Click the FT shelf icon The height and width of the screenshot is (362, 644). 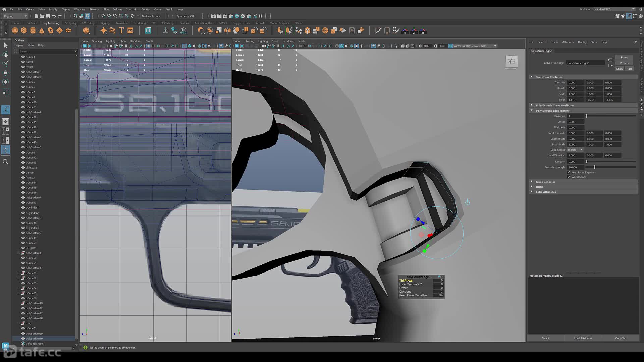tap(405, 31)
